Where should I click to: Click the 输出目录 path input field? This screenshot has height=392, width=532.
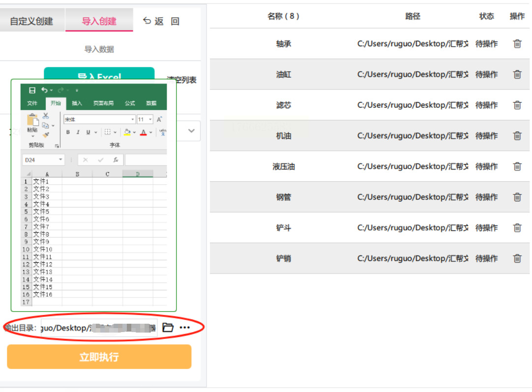(98, 328)
